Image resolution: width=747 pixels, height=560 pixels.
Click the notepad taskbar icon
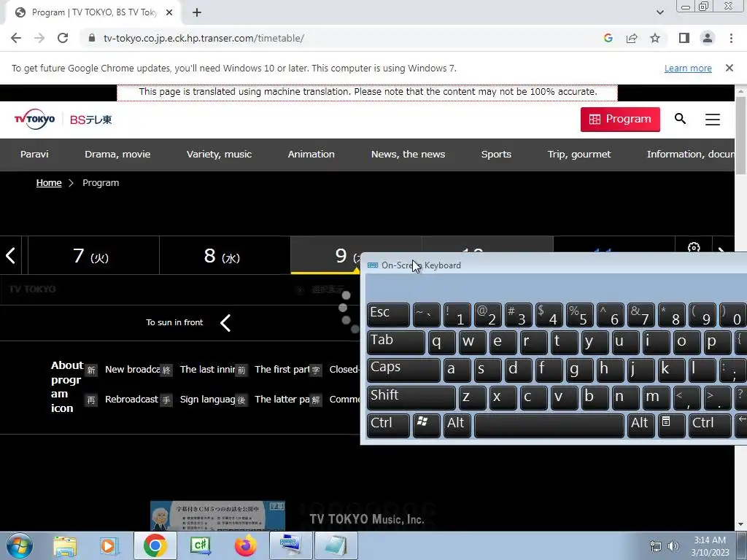pyautogui.click(x=336, y=545)
